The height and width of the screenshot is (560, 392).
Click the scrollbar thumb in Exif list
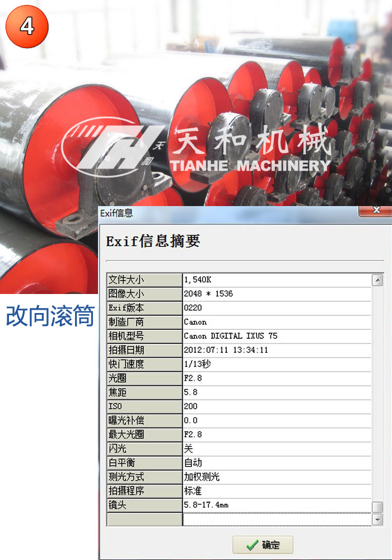click(377, 506)
